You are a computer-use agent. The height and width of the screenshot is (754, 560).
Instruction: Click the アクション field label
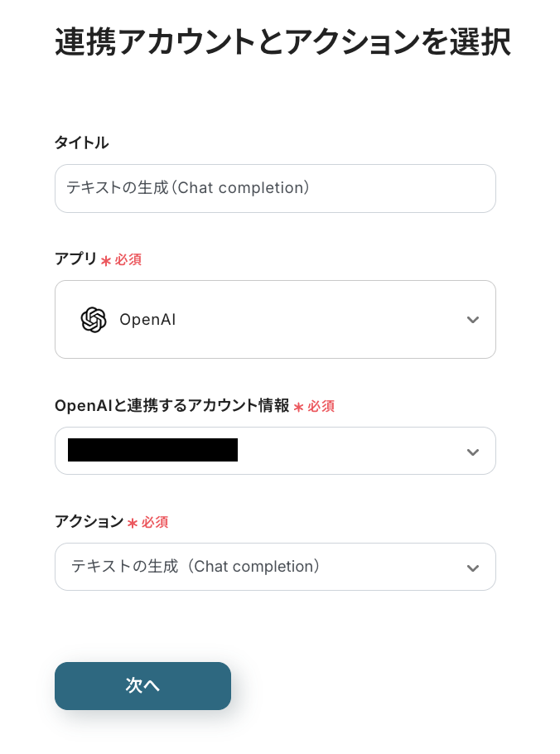89,522
